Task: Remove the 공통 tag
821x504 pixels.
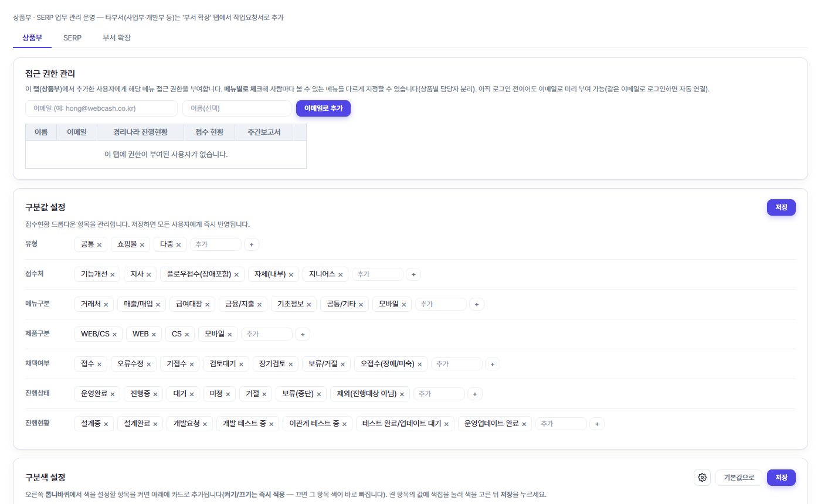Action: point(99,244)
